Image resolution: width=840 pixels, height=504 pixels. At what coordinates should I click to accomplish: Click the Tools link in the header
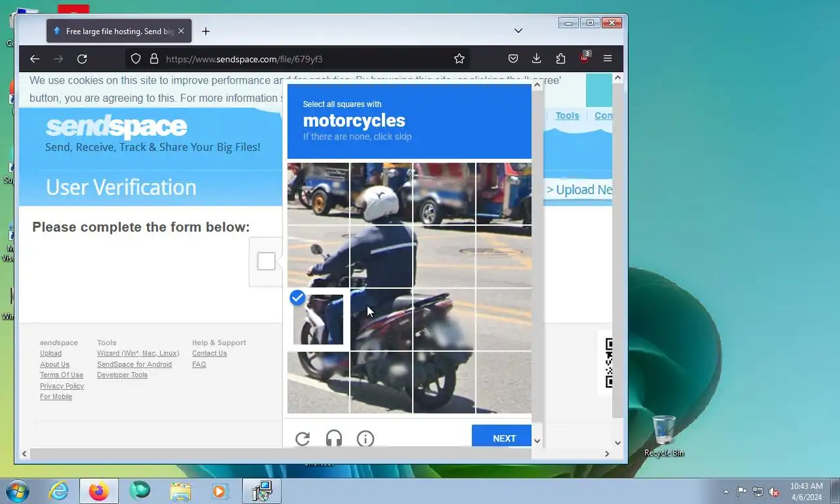[567, 115]
